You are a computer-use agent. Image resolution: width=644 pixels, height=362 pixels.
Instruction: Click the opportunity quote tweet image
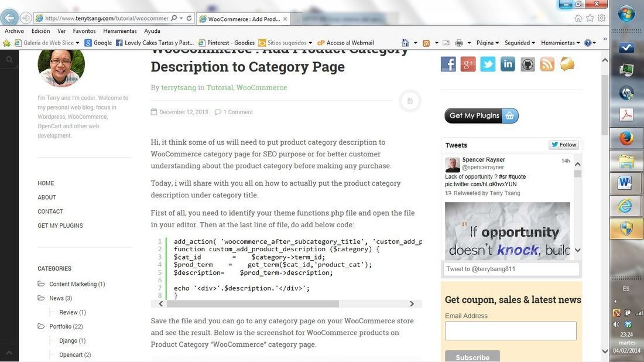[x=507, y=231]
